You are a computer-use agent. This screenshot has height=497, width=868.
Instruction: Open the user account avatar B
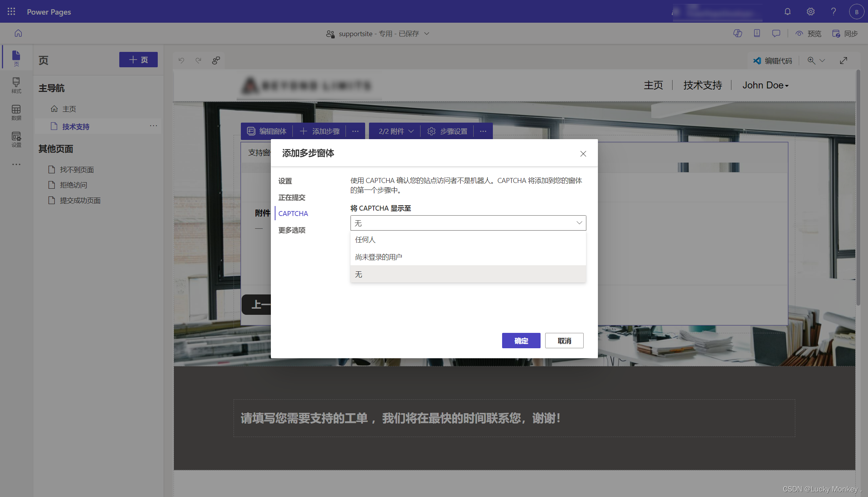click(x=856, y=12)
